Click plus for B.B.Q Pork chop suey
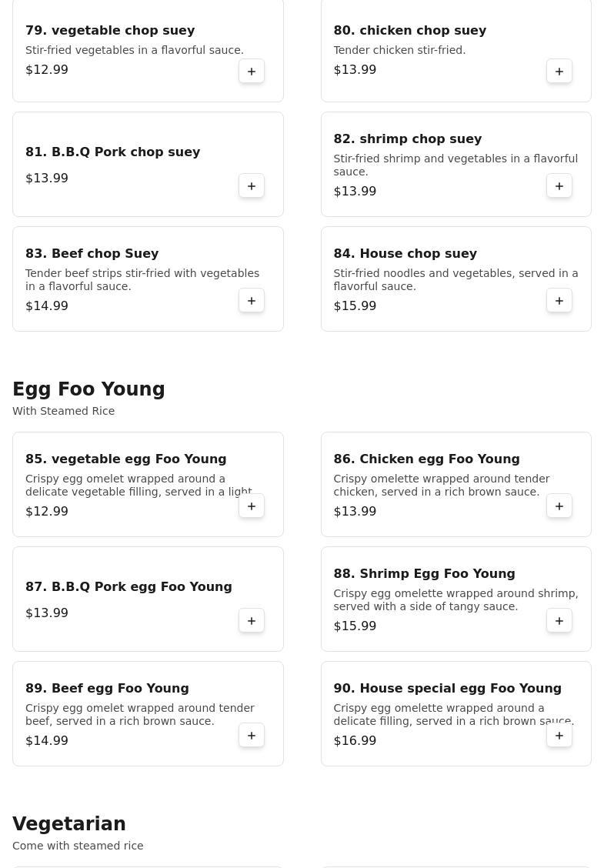Viewport: 604px width, 868px height. 252,186
